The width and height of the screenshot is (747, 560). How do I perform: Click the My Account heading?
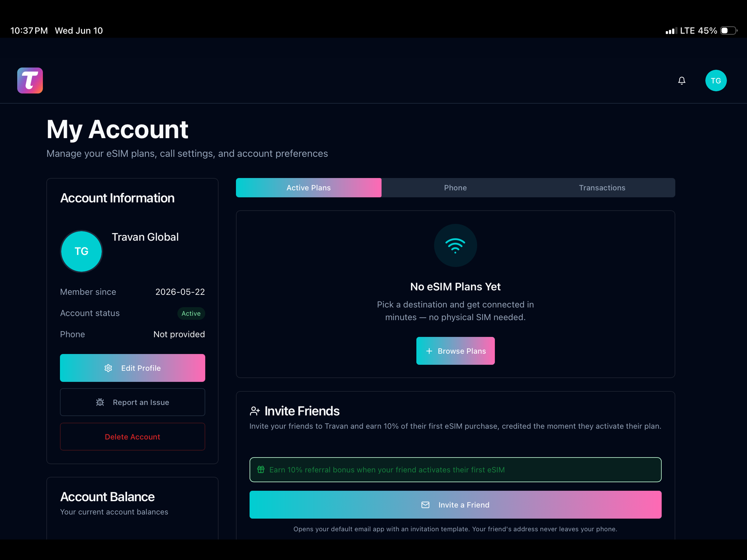(x=117, y=130)
